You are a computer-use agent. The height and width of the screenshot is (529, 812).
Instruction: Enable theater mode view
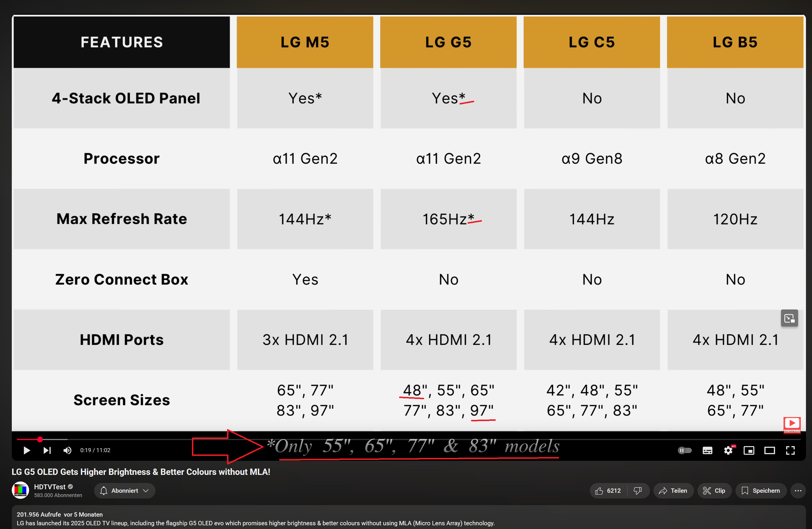pos(769,450)
